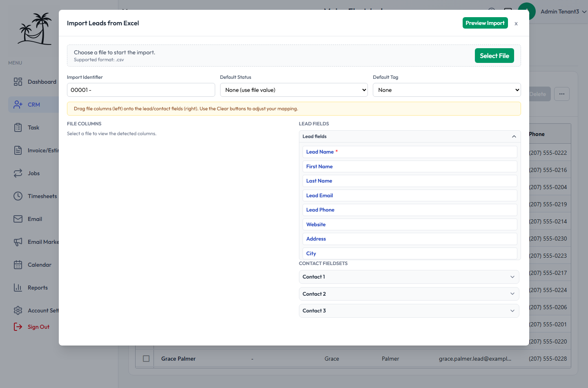588x388 pixels.
Task: Click the Delete button behind the dialog
Action: coord(539,94)
